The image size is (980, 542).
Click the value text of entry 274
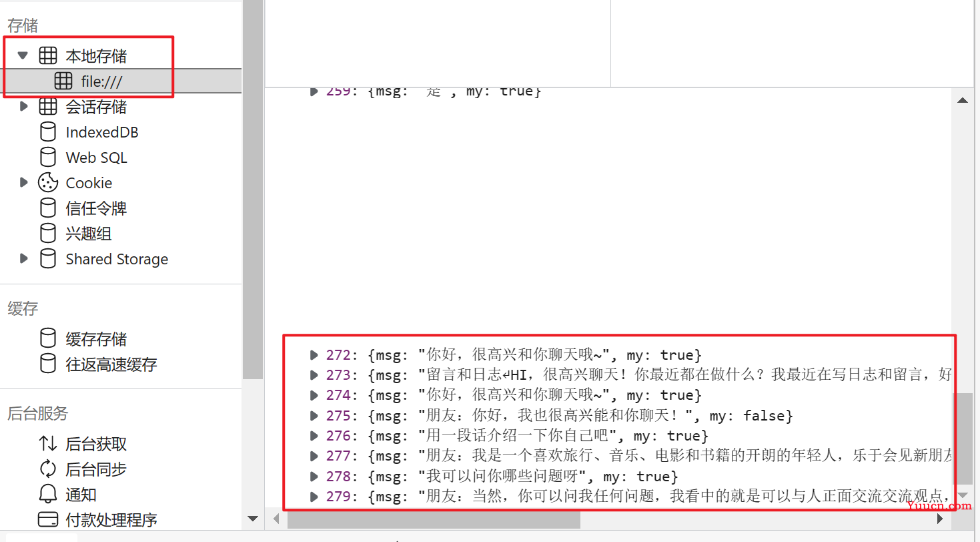click(534, 395)
